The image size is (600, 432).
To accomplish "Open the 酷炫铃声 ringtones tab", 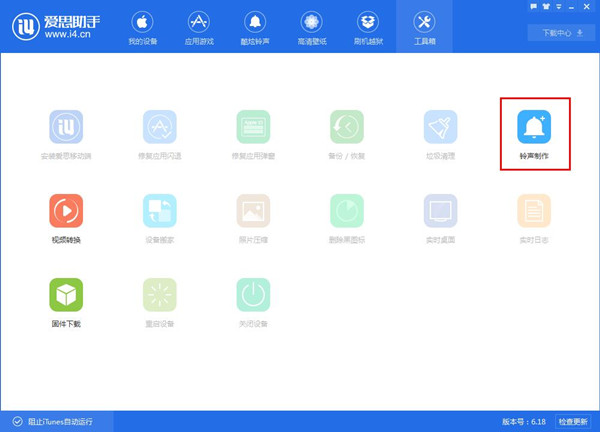I will click(x=255, y=28).
